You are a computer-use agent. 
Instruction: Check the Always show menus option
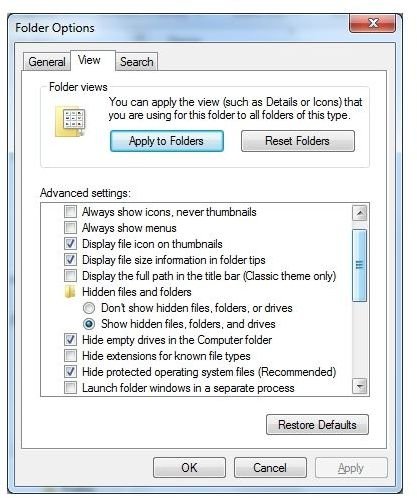coord(70,228)
